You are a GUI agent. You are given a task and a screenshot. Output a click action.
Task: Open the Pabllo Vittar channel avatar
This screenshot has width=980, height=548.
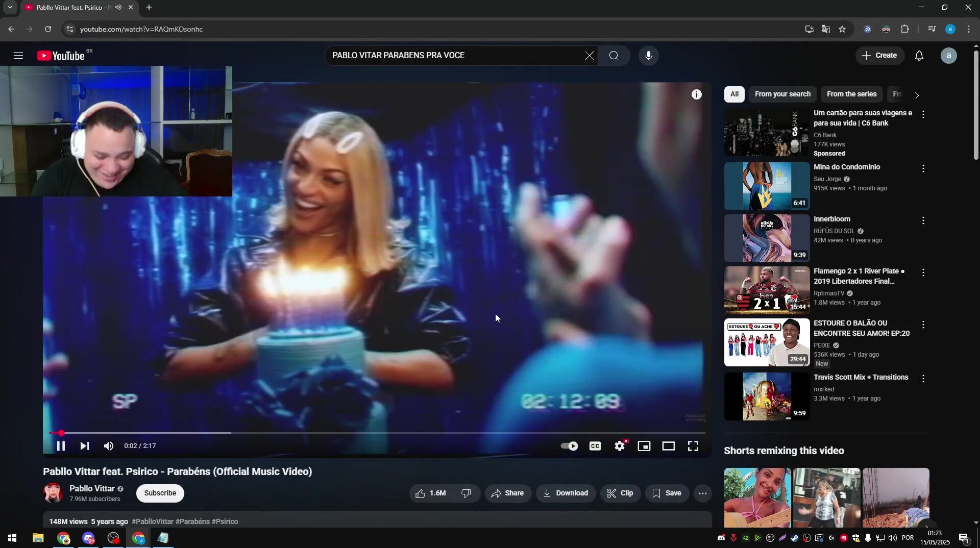[x=53, y=493]
